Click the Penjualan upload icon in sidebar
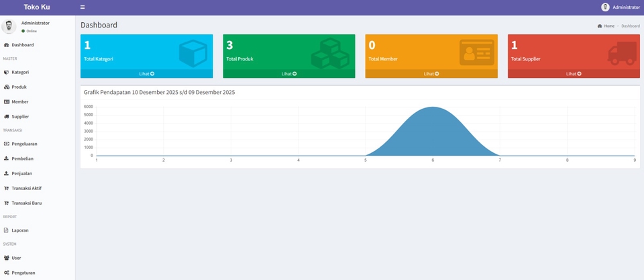The height and width of the screenshot is (280, 644). [7, 173]
